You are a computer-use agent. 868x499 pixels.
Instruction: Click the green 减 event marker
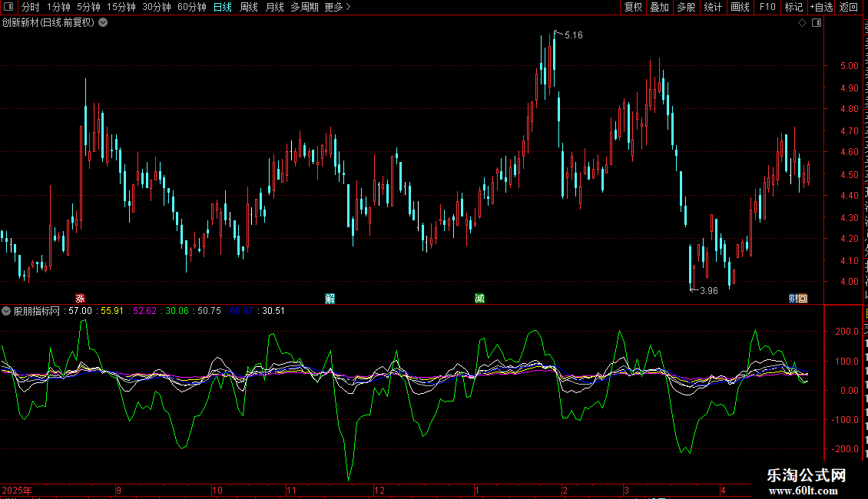tap(479, 299)
